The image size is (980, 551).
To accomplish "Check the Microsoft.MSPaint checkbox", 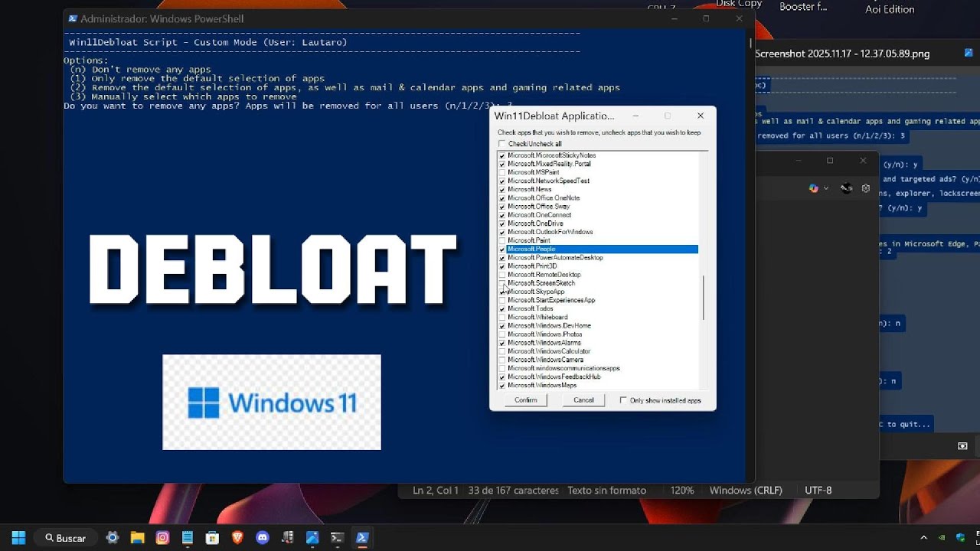I will click(x=502, y=172).
